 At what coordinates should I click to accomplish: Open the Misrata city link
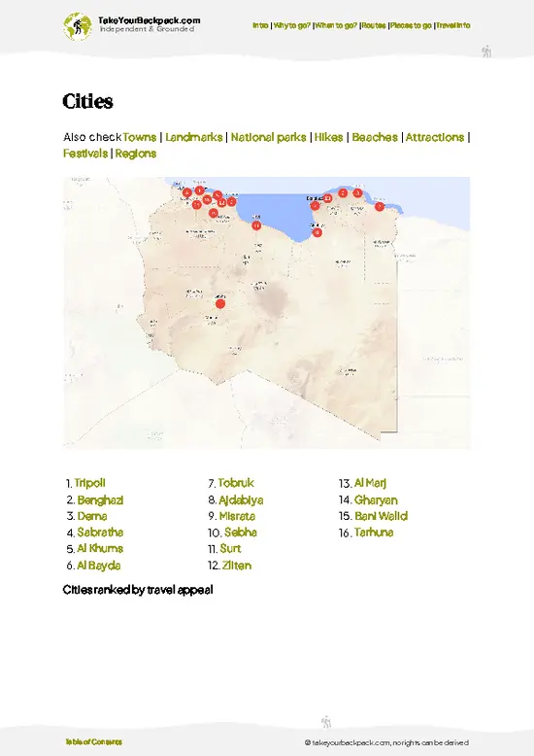tap(237, 516)
